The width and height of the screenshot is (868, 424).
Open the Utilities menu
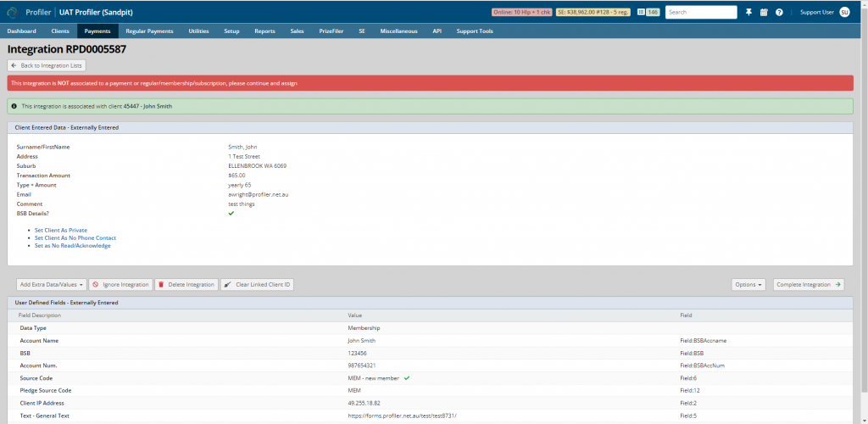pos(198,31)
